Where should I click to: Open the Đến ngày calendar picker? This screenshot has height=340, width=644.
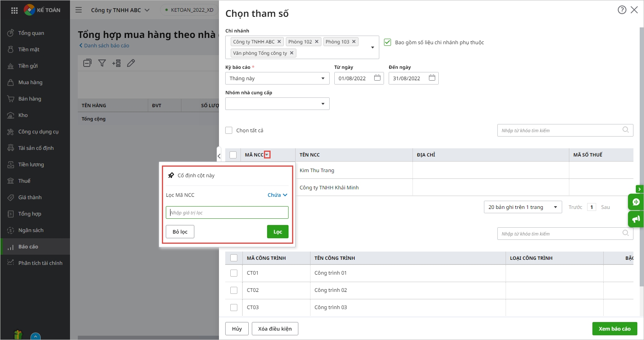point(432,78)
